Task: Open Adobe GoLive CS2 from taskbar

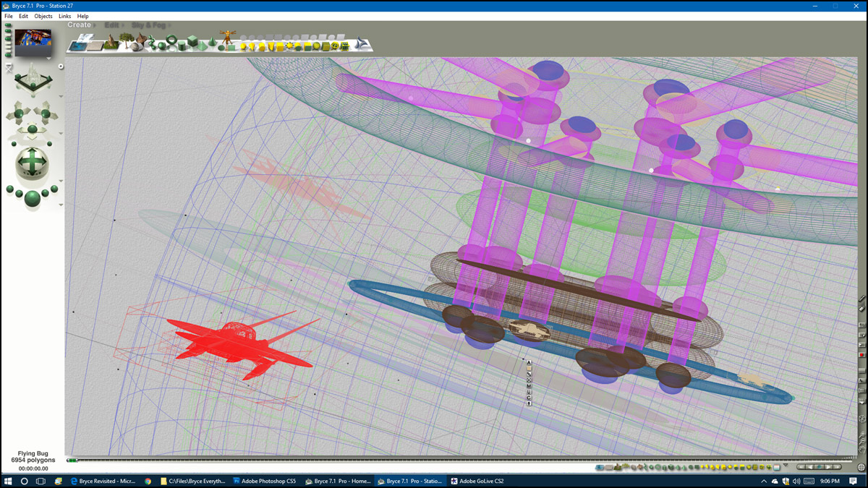Action: click(x=477, y=481)
